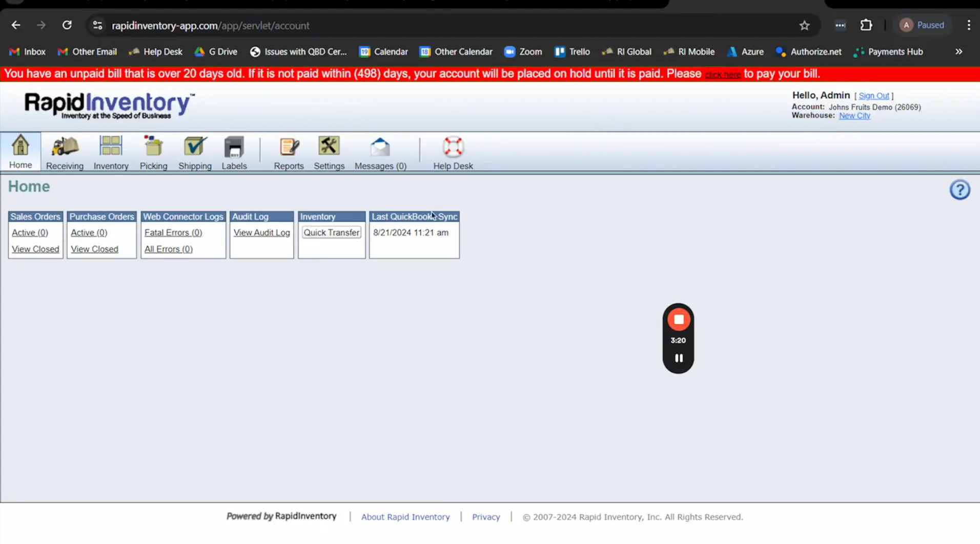Open Messages (0) envelope icon
Screen dimensions: 980x544
point(380,153)
